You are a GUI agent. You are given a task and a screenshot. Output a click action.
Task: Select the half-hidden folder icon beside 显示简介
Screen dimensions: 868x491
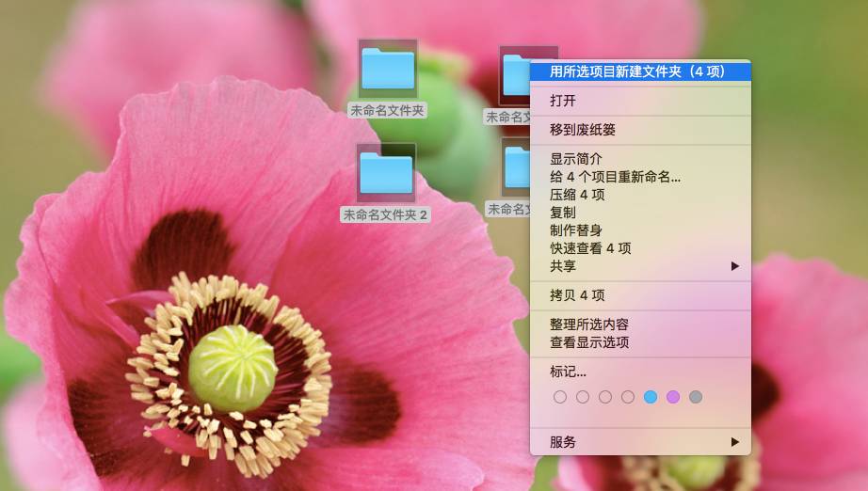click(517, 167)
